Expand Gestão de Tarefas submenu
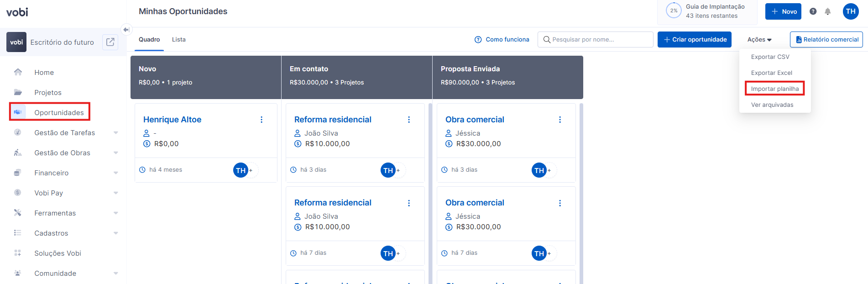868x284 pixels. pyautogui.click(x=115, y=133)
